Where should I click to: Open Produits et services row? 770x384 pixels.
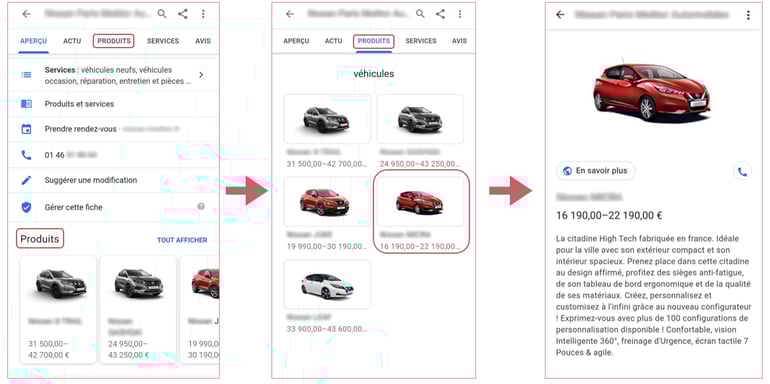tap(113, 104)
